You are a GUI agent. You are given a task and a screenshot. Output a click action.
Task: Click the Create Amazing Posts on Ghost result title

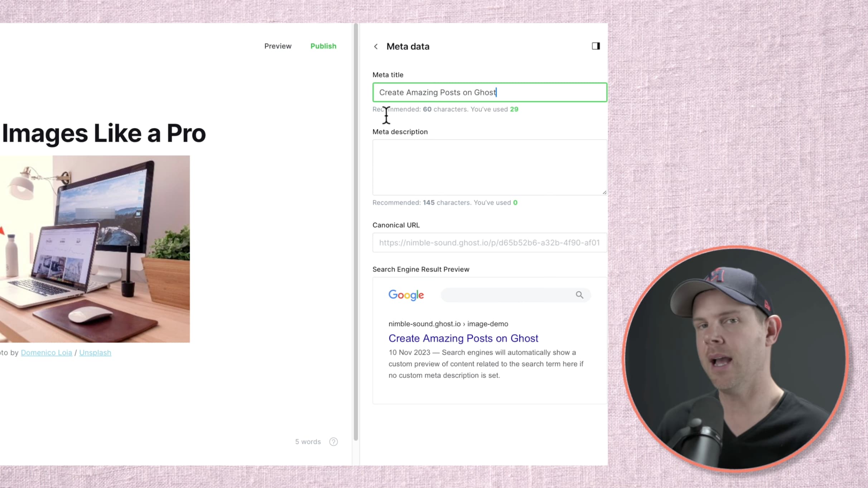(x=463, y=338)
